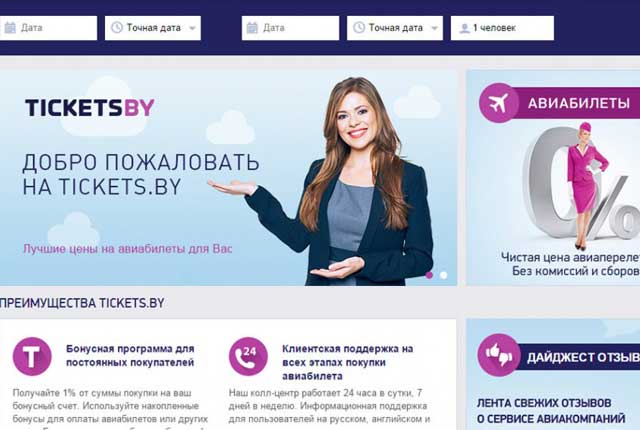
Task: Focus the second Дата input field
Action: (x=290, y=28)
